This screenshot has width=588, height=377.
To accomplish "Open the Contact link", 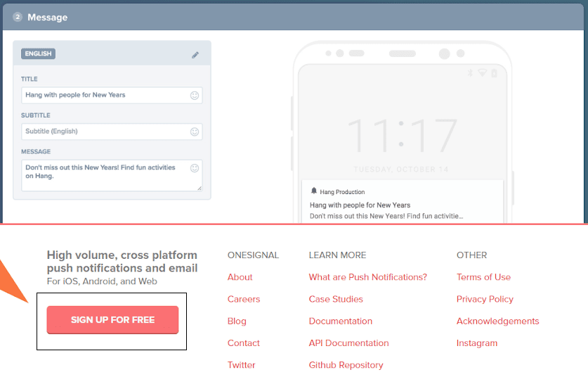I will 244,343.
